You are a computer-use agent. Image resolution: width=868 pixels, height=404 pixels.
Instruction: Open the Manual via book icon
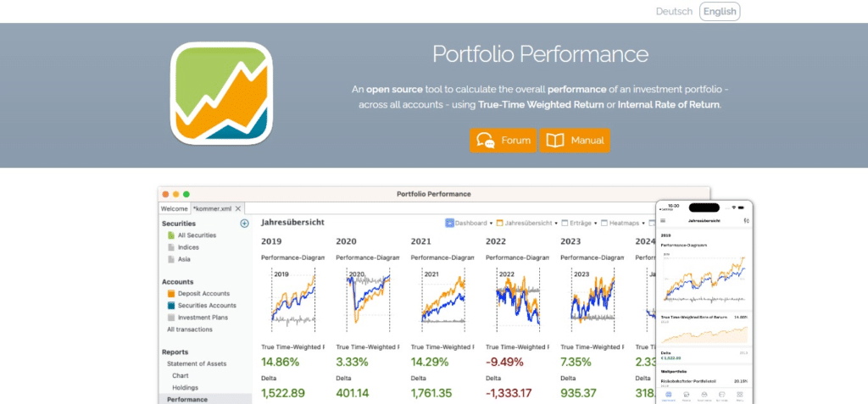tap(554, 140)
